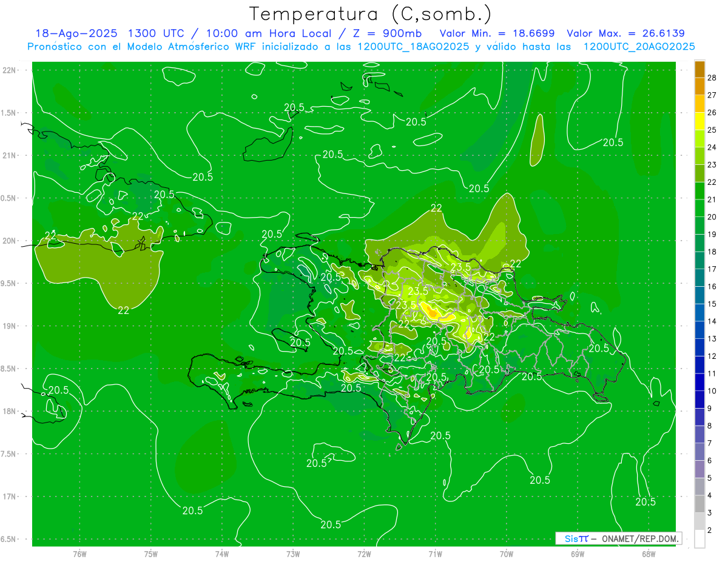Click the number 28 on the color scale

(x=712, y=78)
